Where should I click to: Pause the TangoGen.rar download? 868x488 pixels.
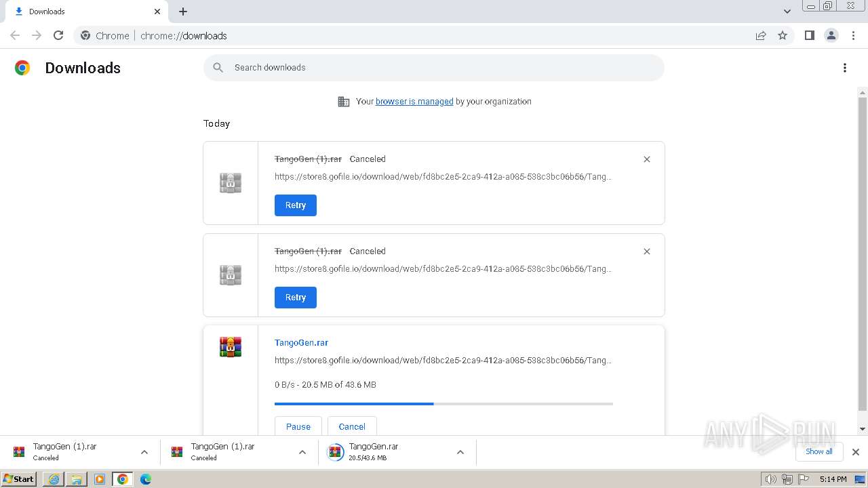click(298, 426)
